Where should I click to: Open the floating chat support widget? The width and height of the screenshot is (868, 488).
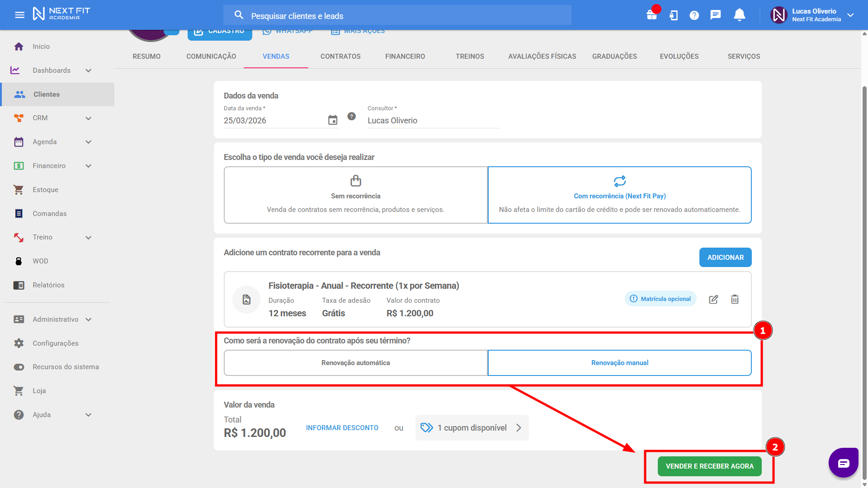tap(843, 463)
